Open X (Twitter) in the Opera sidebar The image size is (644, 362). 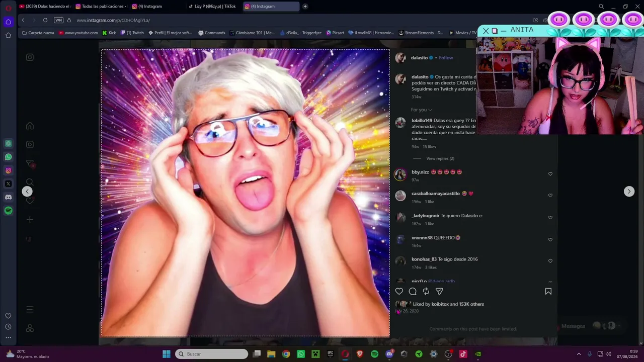(x=8, y=184)
